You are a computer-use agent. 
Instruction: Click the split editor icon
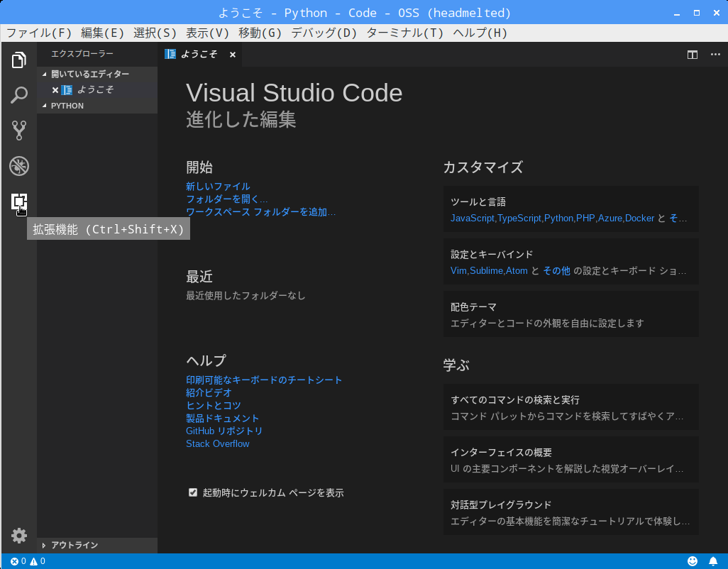(693, 55)
